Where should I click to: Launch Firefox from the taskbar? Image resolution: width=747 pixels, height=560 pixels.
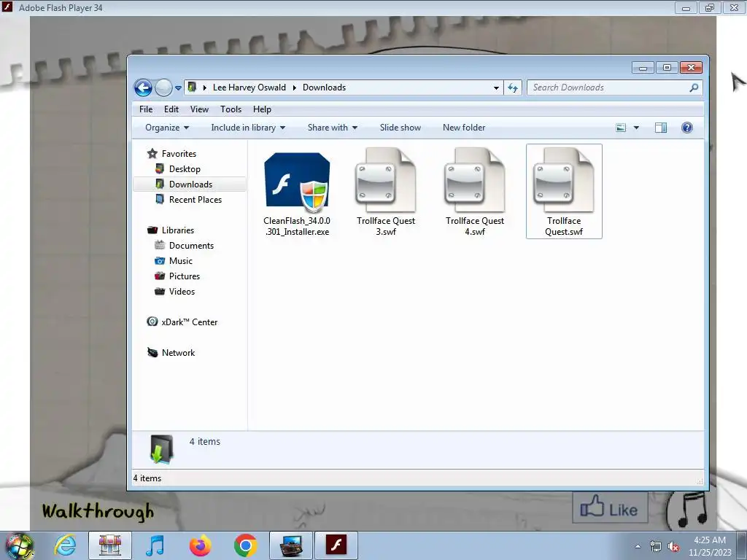pos(200,545)
